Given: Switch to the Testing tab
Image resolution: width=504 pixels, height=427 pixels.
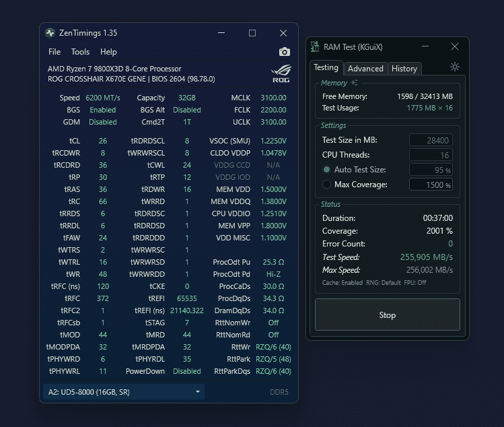Looking at the screenshot, I should coord(326,67).
